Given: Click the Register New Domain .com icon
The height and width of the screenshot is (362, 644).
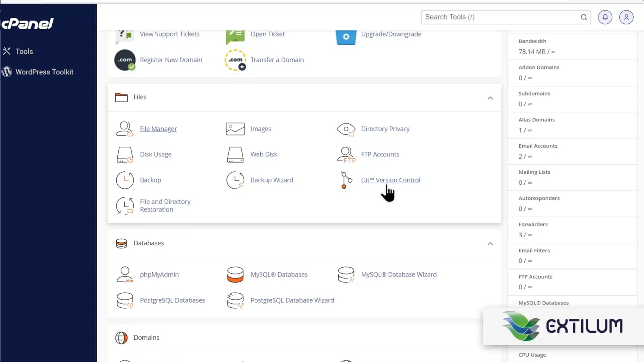Looking at the screenshot, I should tap(125, 60).
